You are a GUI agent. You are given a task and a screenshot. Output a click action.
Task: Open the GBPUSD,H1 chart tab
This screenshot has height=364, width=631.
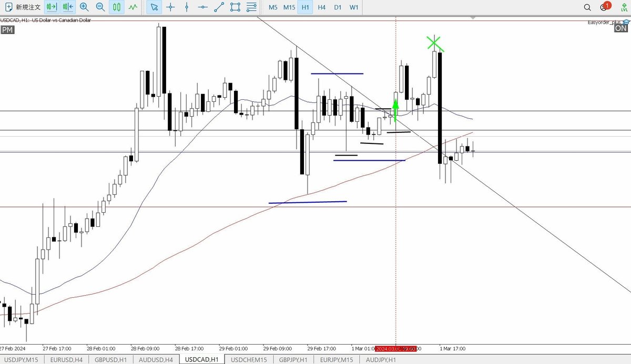(x=111, y=360)
